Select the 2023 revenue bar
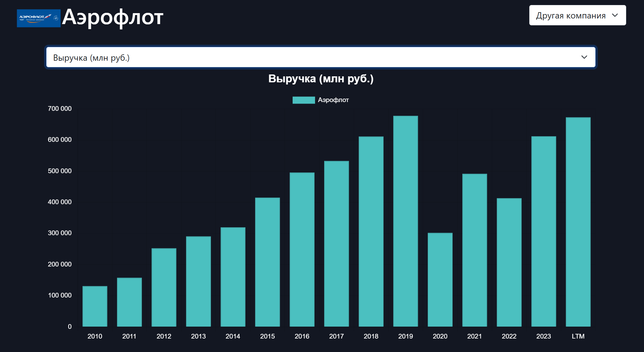The width and height of the screenshot is (644, 352). (x=544, y=232)
